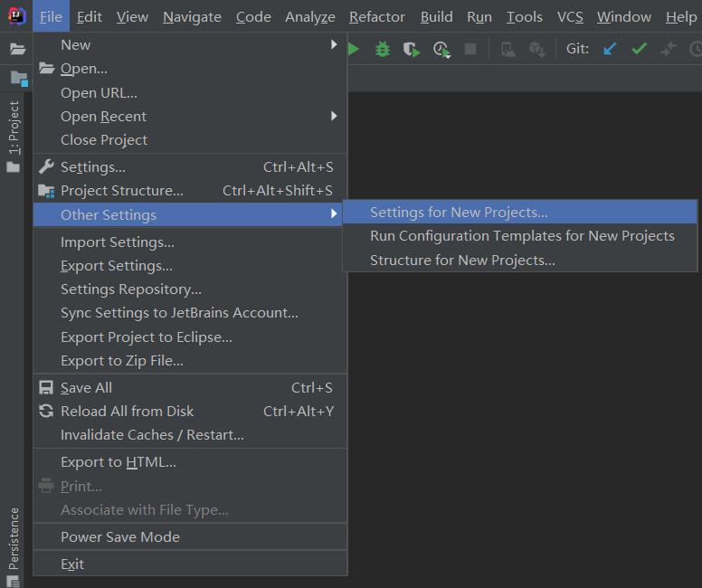This screenshot has width=702, height=588.
Task: Open the VCS menu
Action: coord(570,16)
